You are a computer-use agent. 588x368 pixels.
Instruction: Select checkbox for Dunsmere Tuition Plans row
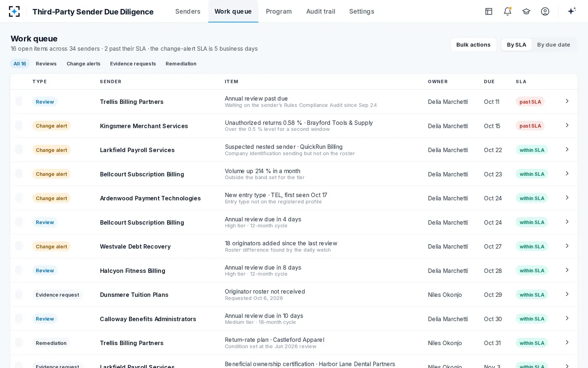[19, 294]
